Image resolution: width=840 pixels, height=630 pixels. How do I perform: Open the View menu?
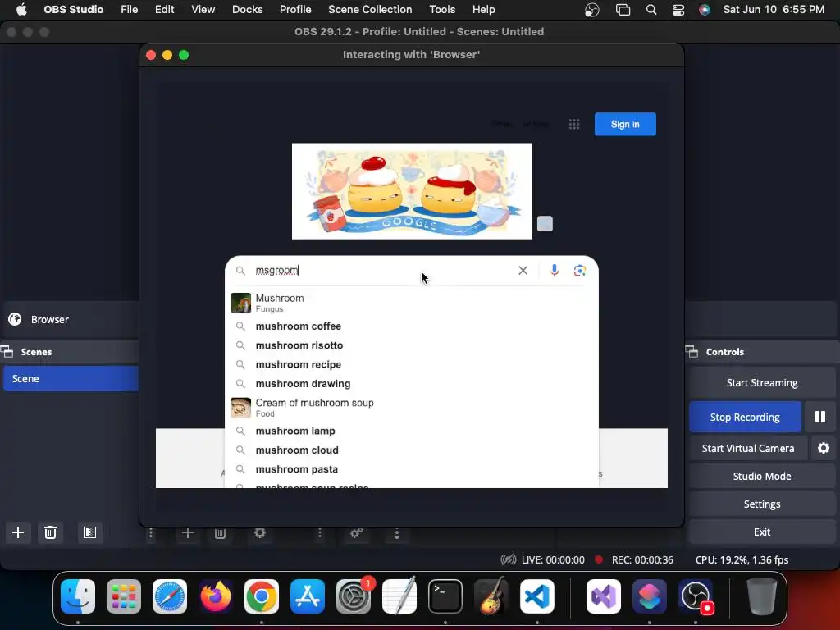click(203, 10)
